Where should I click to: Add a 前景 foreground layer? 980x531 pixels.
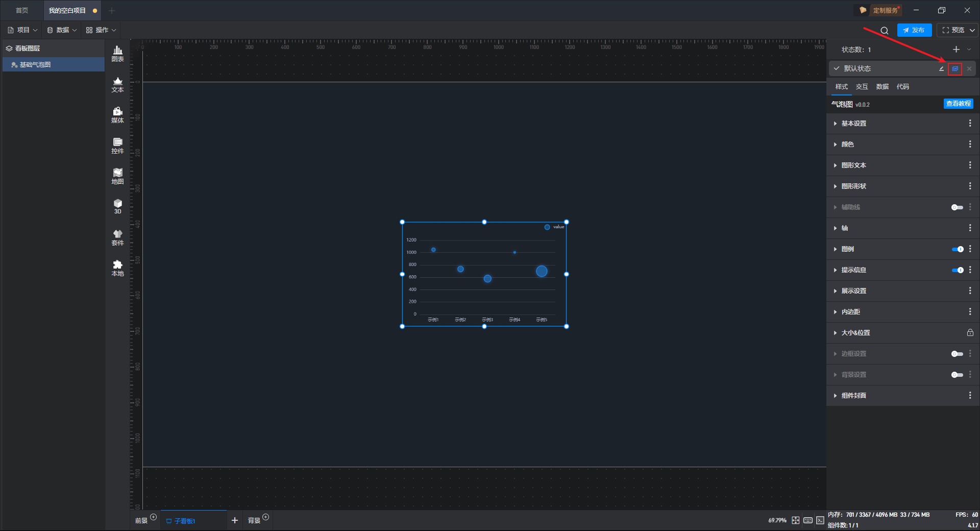(153, 517)
